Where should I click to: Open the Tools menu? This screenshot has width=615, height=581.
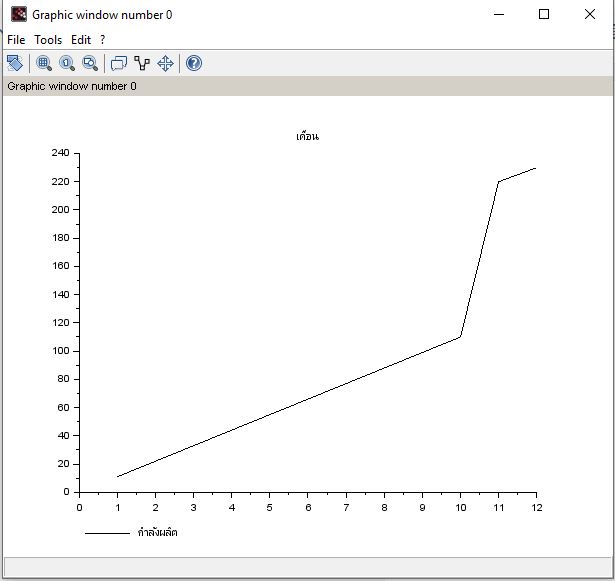[48, 40]
